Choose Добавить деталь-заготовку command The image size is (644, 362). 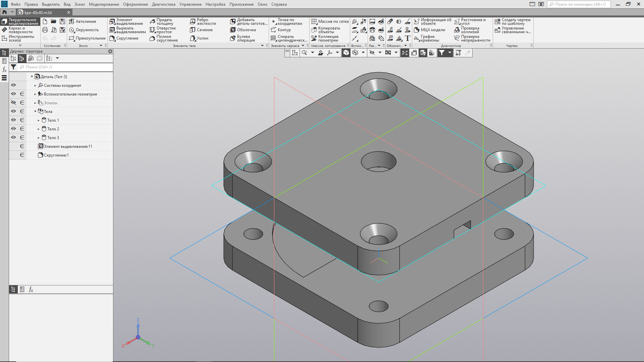(x=248, y=21)
